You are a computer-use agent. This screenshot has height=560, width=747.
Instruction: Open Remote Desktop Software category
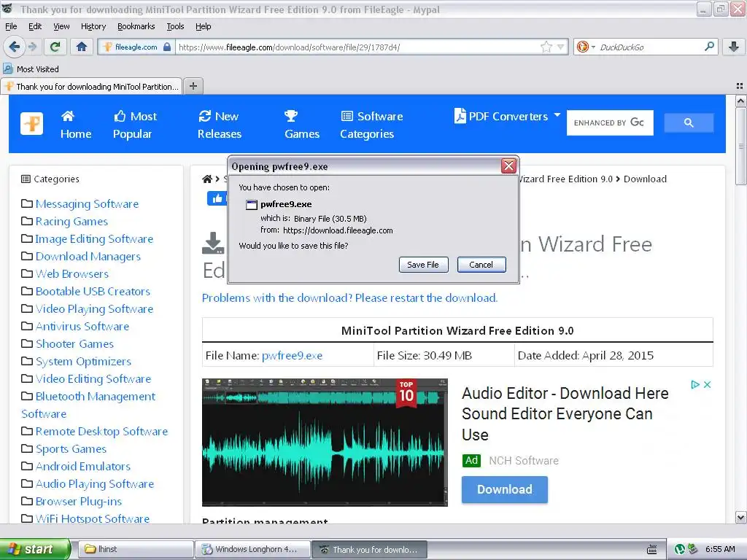point(101,432)
